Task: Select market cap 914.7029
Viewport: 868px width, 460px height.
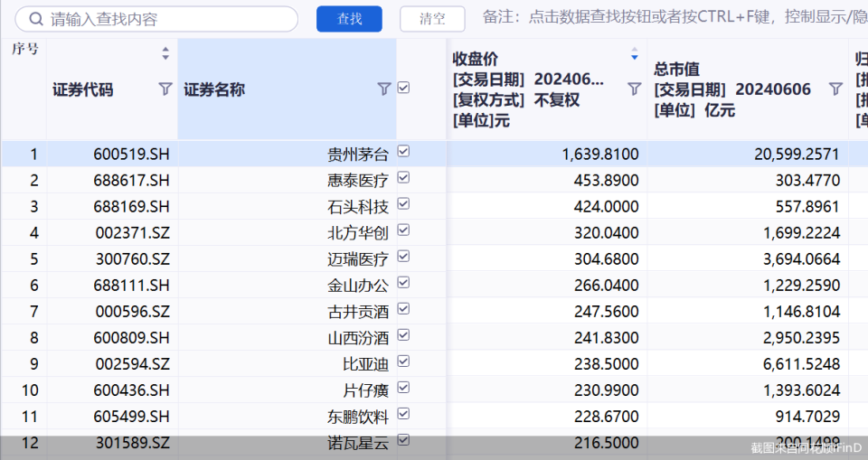Action: coord(748,417)
